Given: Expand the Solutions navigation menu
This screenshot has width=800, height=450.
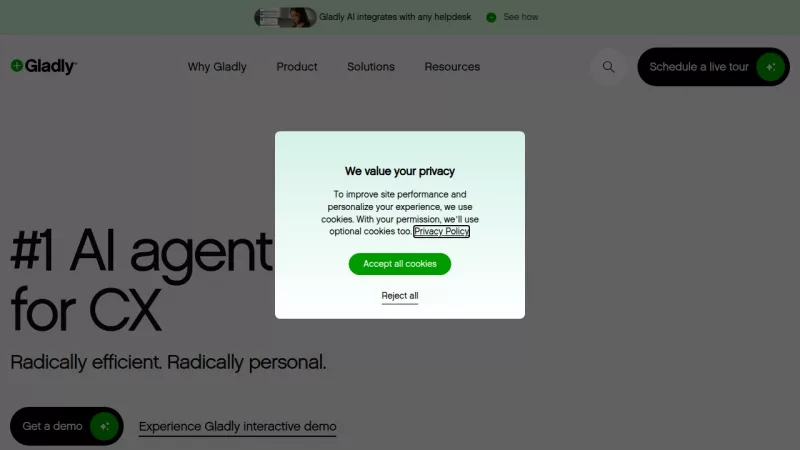Looking at the screenshot, I should click(371, 67).
